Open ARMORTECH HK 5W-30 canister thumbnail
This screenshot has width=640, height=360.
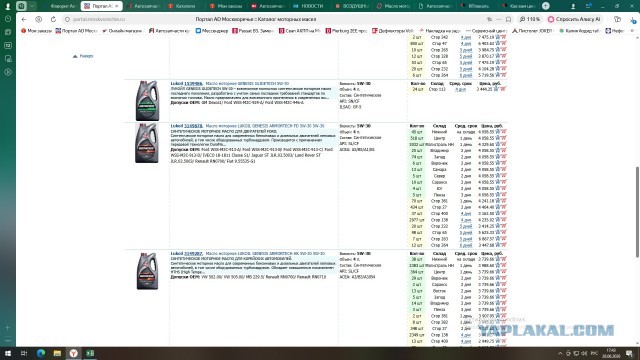[x=147, y=271]
